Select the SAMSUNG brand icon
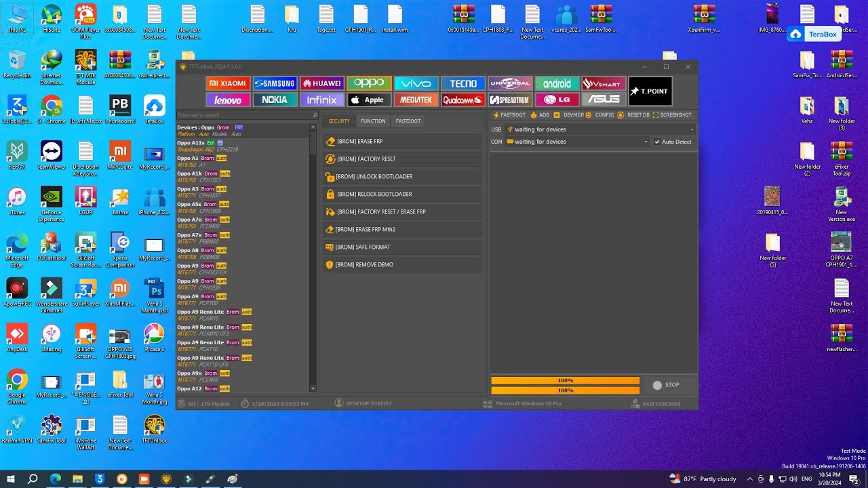The height and width of the screenshot is (488, 868). pos(275,83)
